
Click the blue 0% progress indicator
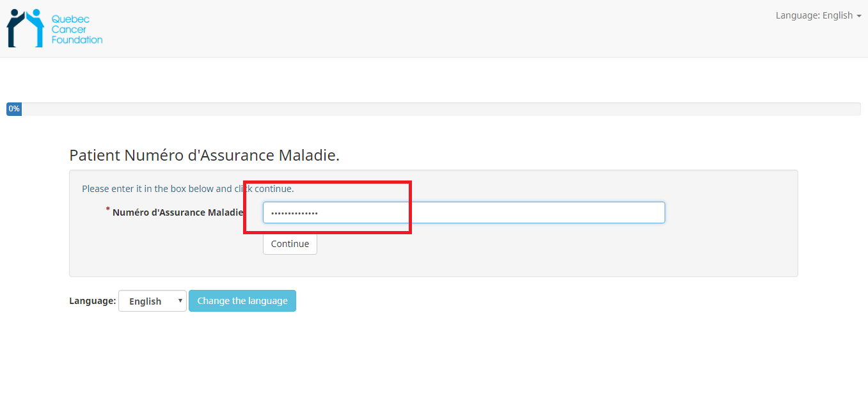tap(14, 109)
